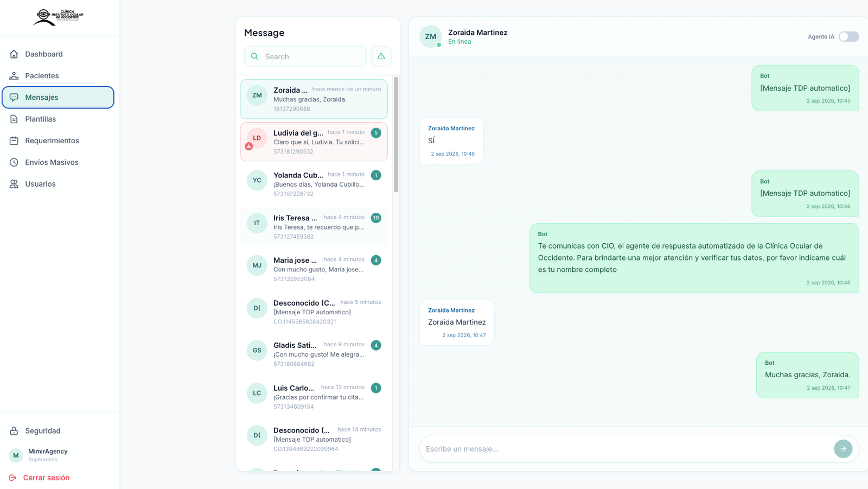Click the Plantillas document icon

[14, 119]
